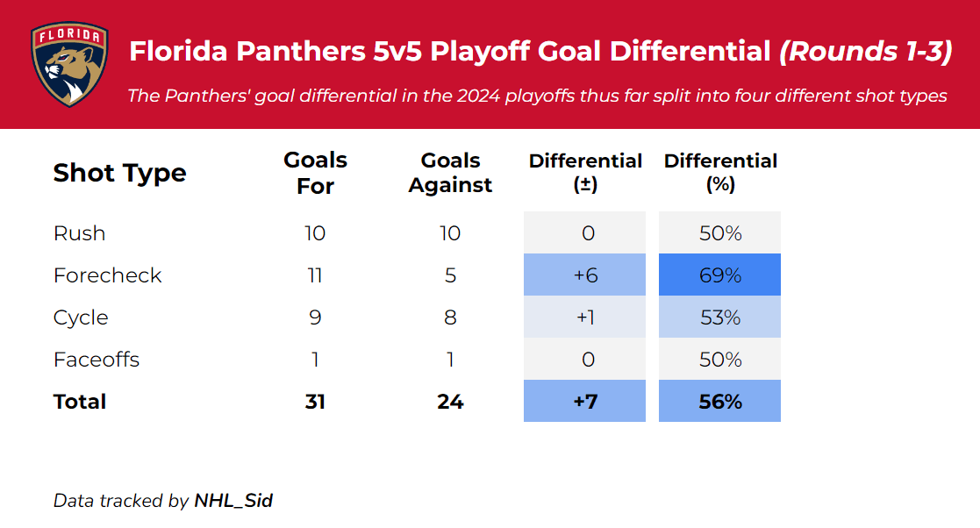This screenshot has height=528, width=980.
Task: Select the blue +6 Forecheck differential cell
Action: coord(585,275)
